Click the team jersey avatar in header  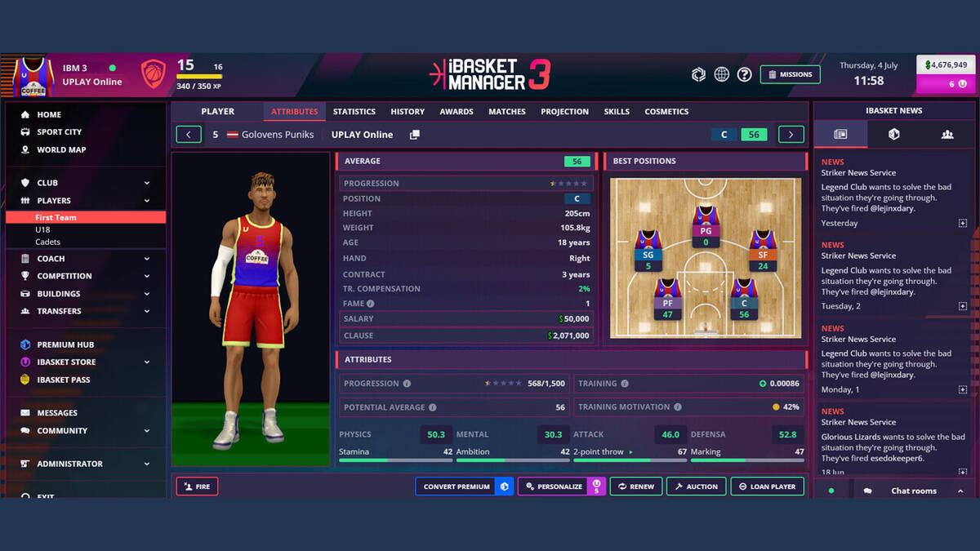[33, 76]
